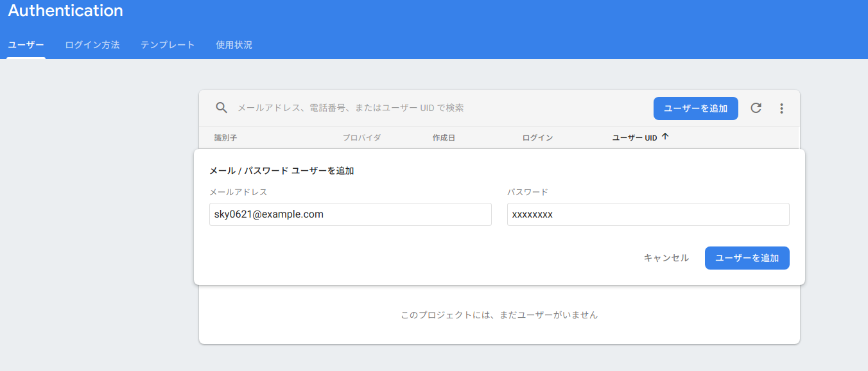Click the search magnifier icon
Screen dimensions: 868x371
pyautogui.click(x=221, y=107)
